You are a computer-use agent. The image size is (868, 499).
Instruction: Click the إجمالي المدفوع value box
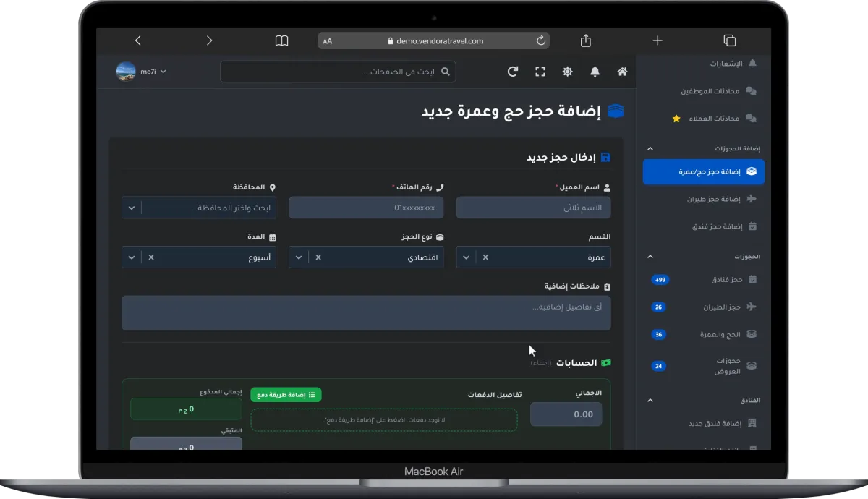click(186, 409)
